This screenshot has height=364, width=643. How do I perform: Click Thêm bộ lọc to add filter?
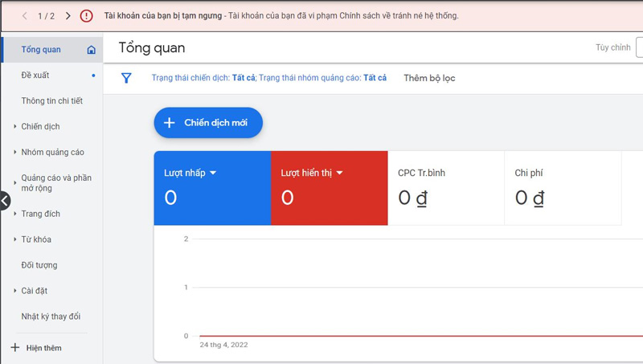coord(429,78)
